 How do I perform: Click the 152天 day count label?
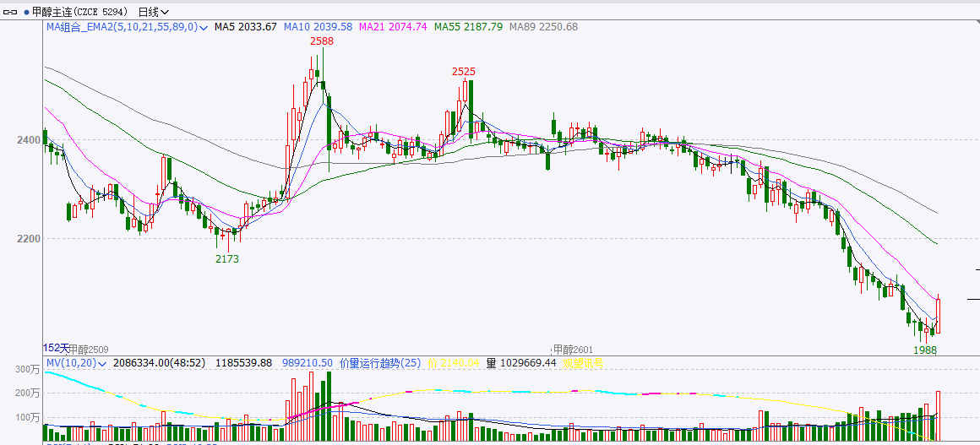point(55,348)
